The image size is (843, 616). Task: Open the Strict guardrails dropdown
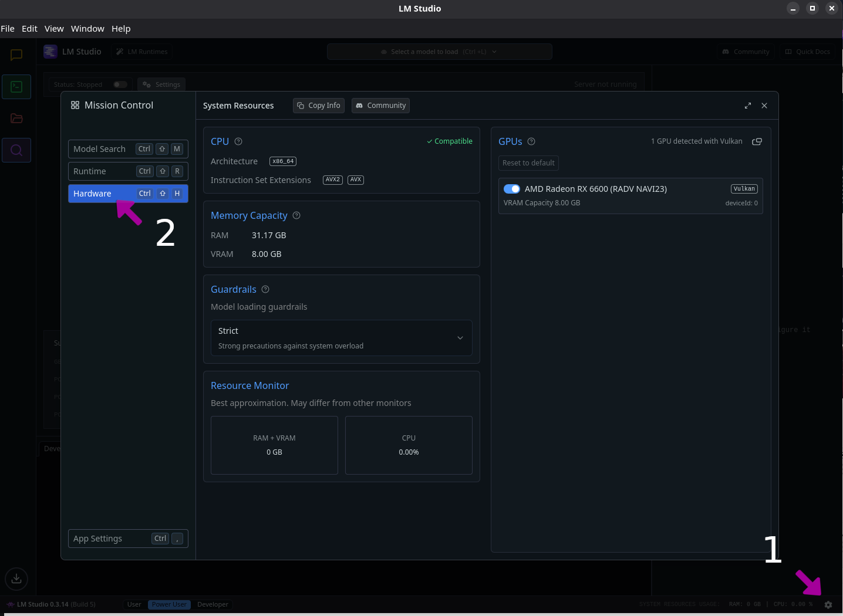click(x=341, y=338)
